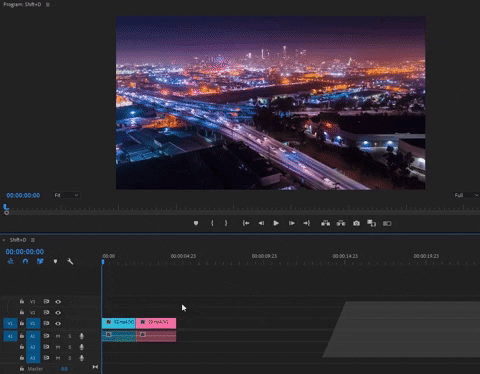Toggle lock on track A1

tap(22, 336)
